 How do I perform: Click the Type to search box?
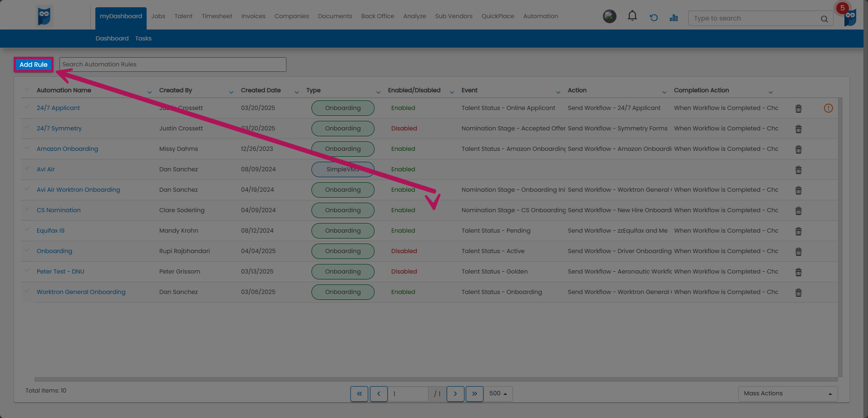(x=760, y=18)
